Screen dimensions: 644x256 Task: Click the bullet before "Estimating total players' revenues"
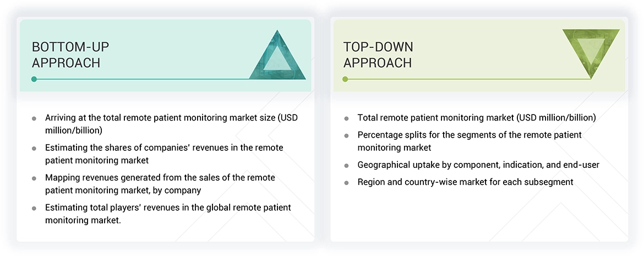click(x=34, y=208)
